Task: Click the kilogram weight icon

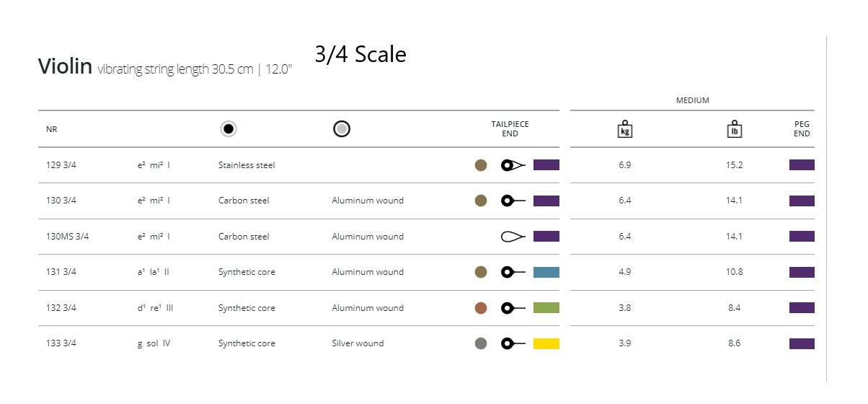Action: pyautogui.click(x=625, y=129)
